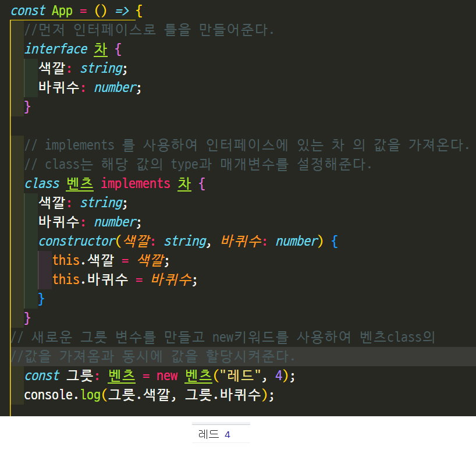Click the comment '//먼저 인터페이스로 틀을 만들어준다.'
The height and width of the screenshot is (450, 476).
[x=149, y=30]
